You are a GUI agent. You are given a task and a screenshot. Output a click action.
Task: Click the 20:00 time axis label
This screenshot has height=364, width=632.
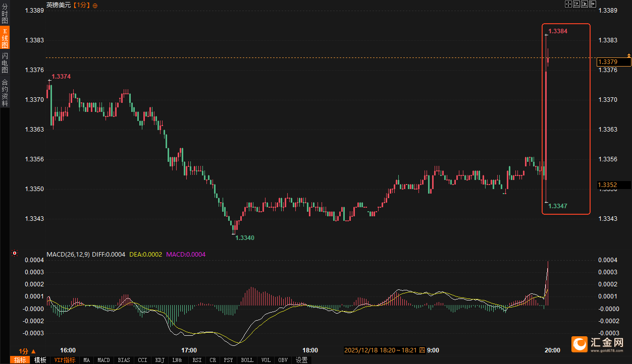tap(552, 350)
